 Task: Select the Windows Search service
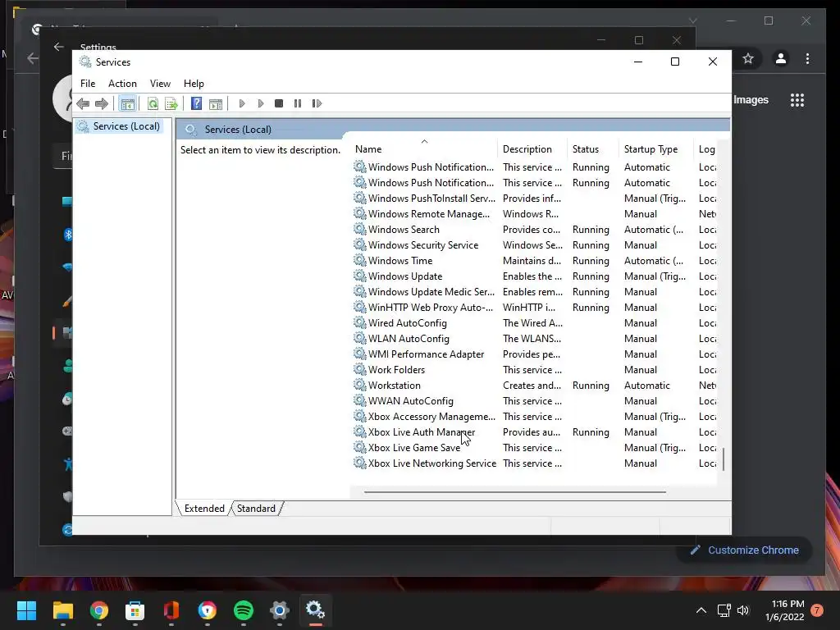pyautogui.click(x=534, y=230)
